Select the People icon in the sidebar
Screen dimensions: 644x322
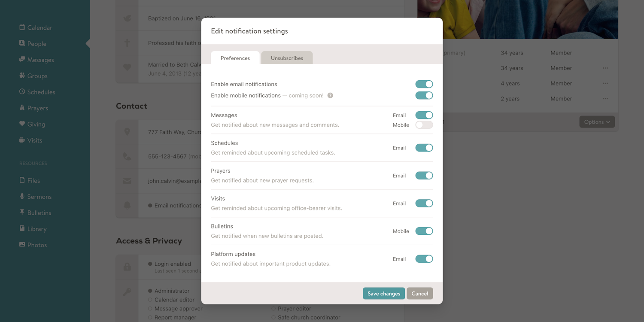coord(36,43)
